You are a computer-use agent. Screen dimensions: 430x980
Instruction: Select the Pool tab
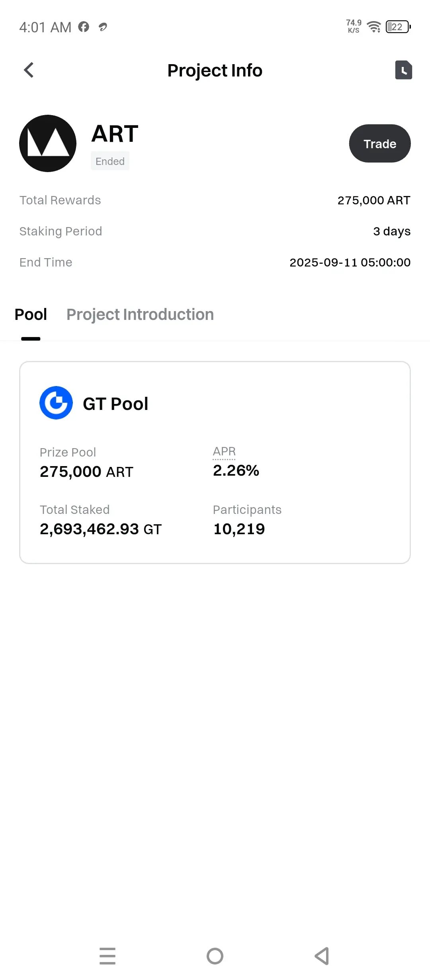tap(31, 315)
